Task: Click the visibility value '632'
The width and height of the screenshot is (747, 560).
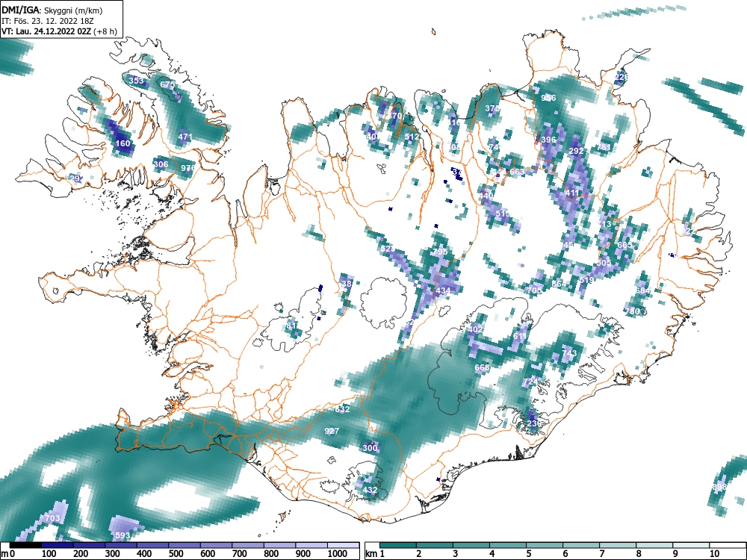Action: click(x=343, y=409)
